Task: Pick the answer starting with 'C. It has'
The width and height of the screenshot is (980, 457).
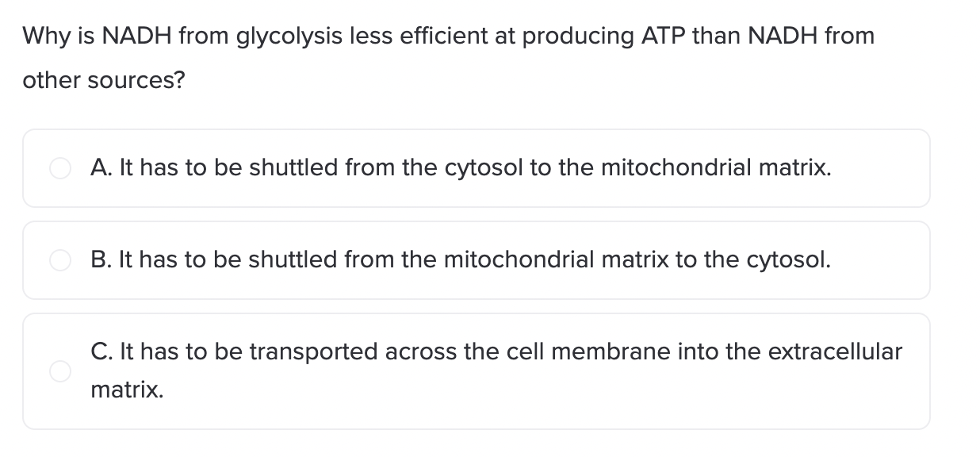Action: (496, 371)
